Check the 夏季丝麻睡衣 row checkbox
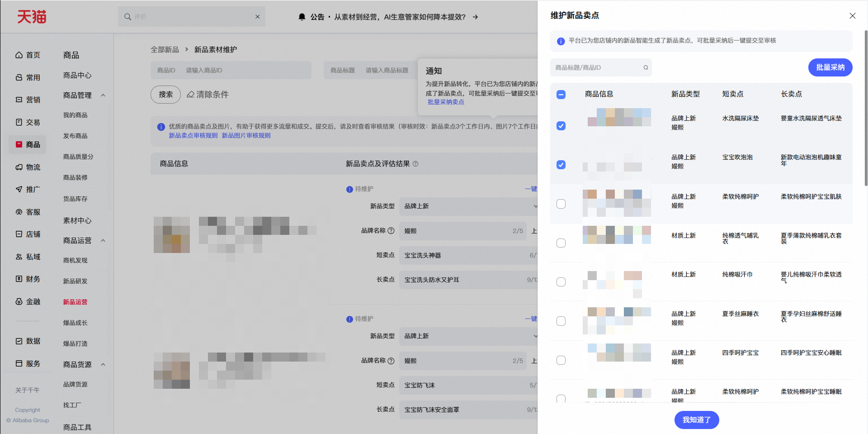The width and height of the screenshot is (868, 434). click(561, 321)
